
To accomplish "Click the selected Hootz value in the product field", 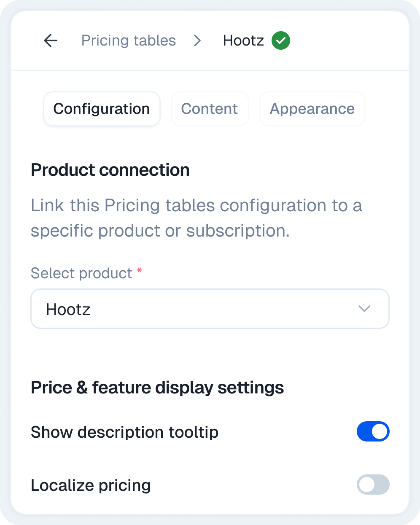I will pyautogui.click(x=68, y=310).
